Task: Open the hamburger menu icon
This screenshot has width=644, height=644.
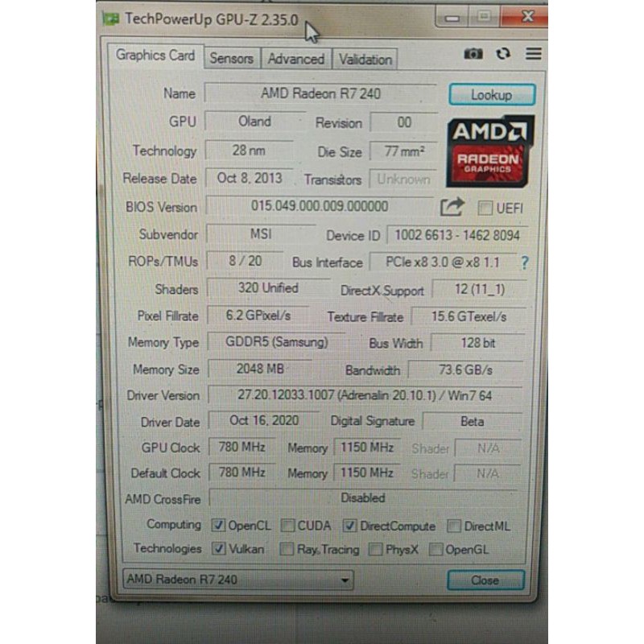Action: click(534, 53)
